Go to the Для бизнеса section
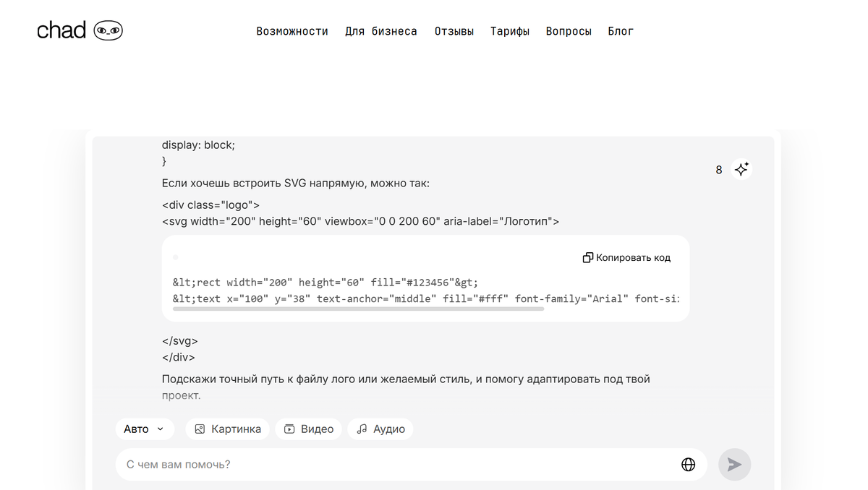 (381, 31)
